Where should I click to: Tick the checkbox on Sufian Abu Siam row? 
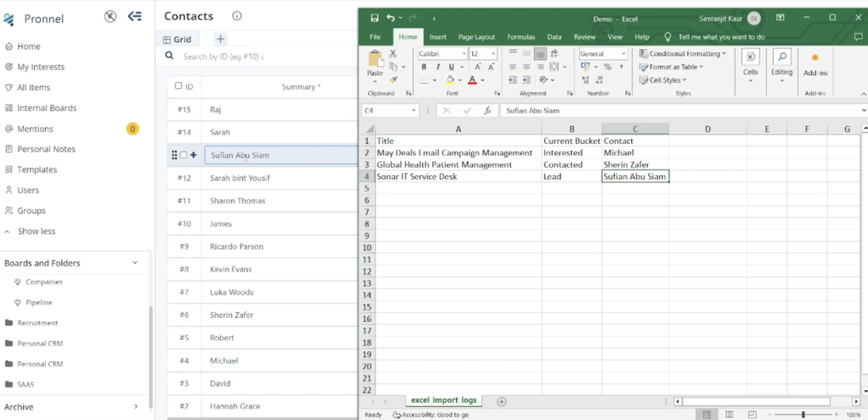coord(183,155)
